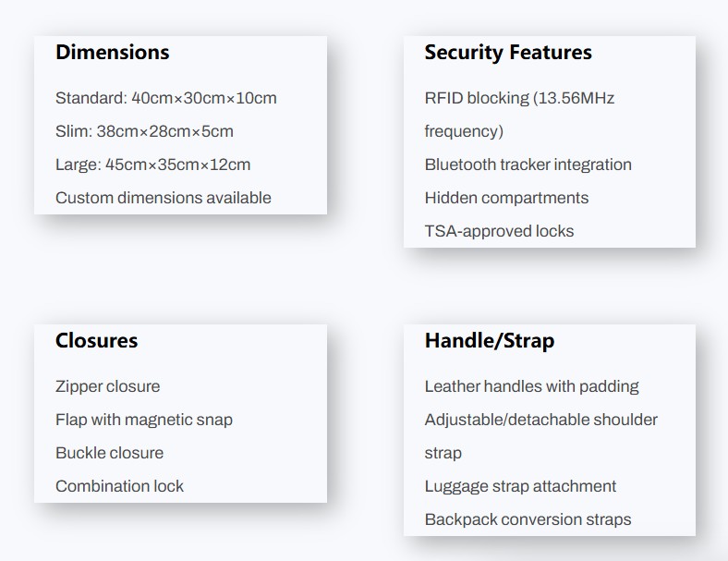Select the Large 45cm×35cm×12cm entry
728x561 pixels.
coord(152,165)
